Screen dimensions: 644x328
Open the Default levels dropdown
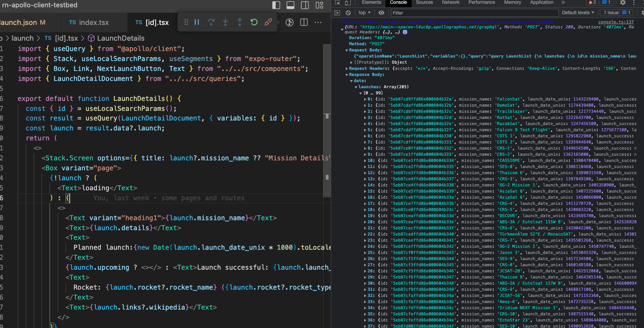click(578, 13)
